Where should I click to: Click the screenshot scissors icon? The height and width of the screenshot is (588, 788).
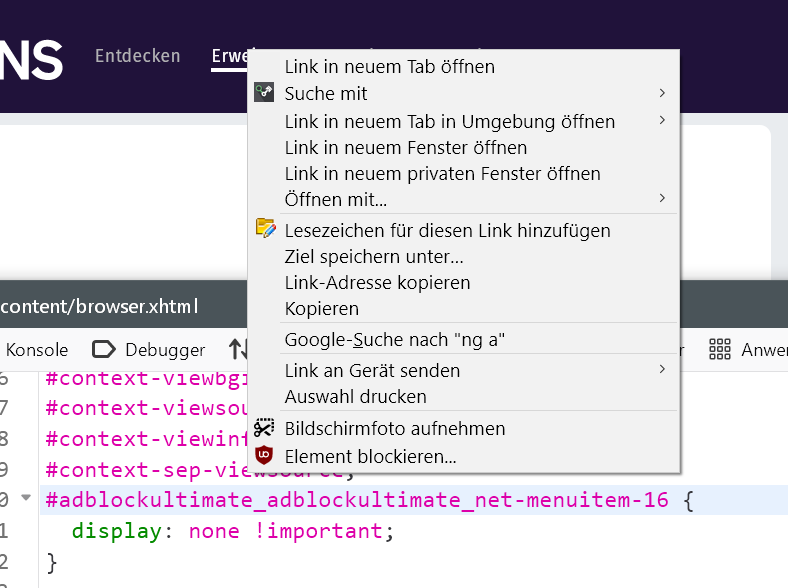pos(264,428)
